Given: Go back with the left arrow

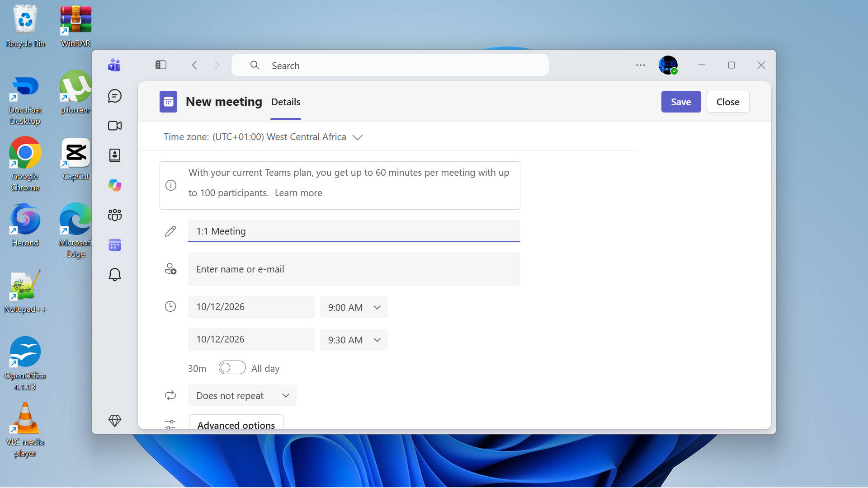Looking at the screenshot, I should 194,65.
